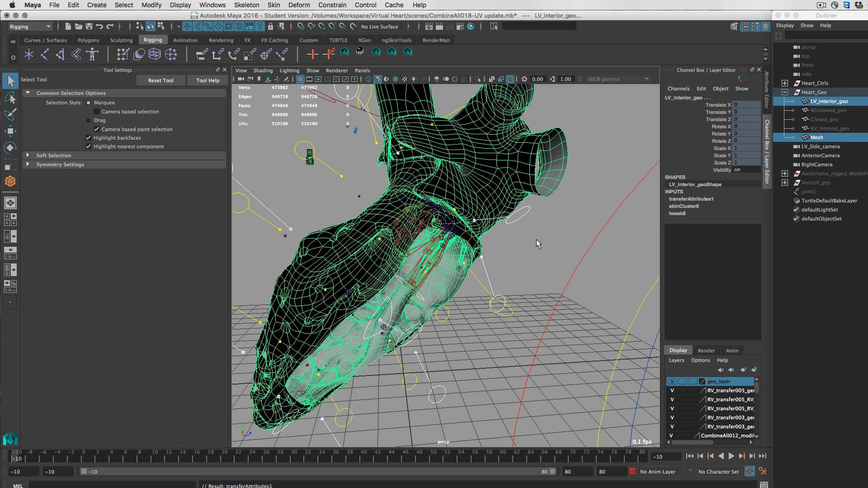The image size is (868, 488).
Task: Select the Rotate tool in the toolbox
Action: click(x=11, y=148)
